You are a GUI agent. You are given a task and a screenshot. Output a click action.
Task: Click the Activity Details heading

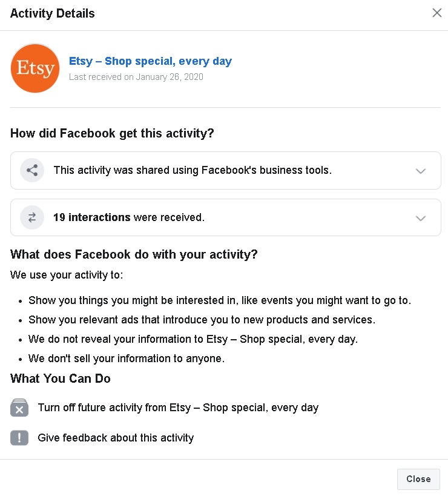(53, 13)
